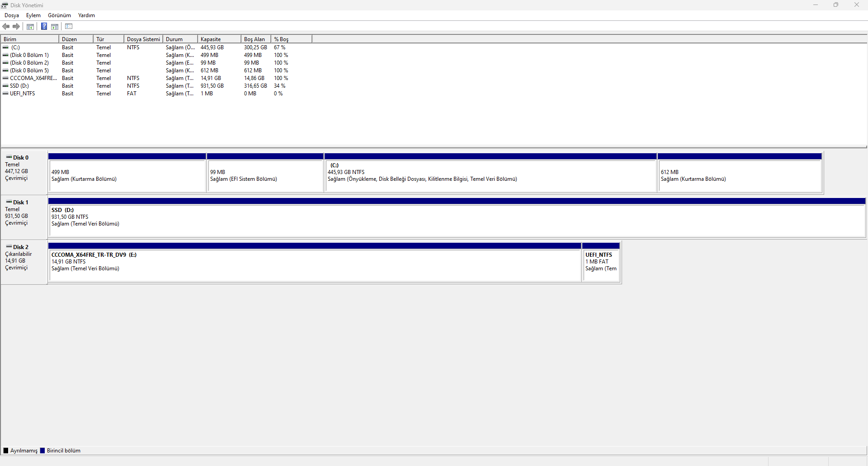
Task: Open the Dosya menu
Action: (x=12, y=15)
